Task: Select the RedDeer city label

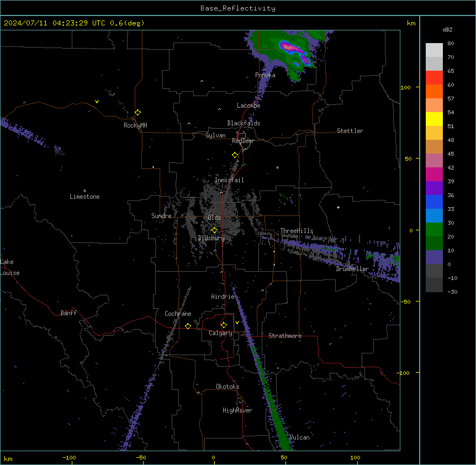Action: pos(243,141)
